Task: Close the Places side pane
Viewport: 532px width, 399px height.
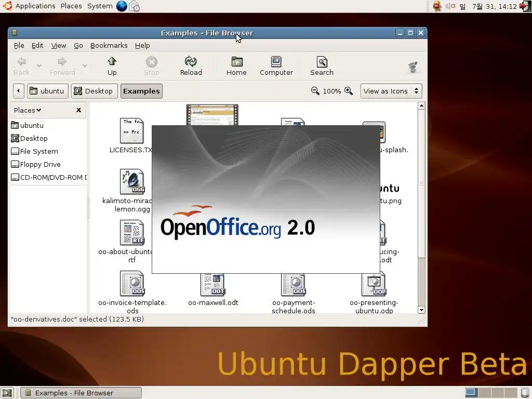Action: point(79,110)
